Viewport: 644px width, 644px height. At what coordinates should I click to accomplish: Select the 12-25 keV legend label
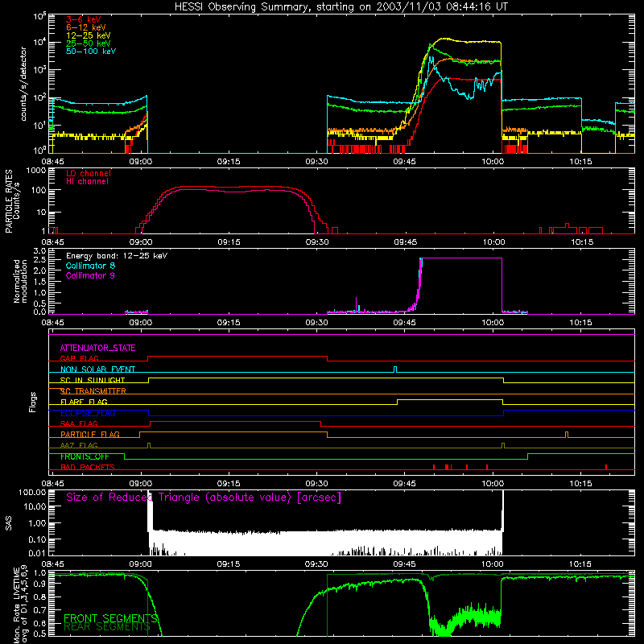pyautogui.click(x=89, y=35)
